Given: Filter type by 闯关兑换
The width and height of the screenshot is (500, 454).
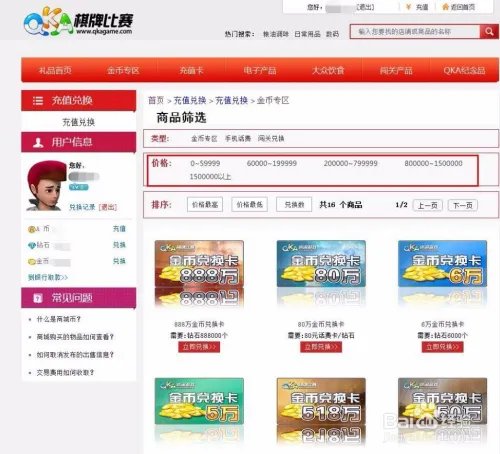Looking at the screenshot, I should pyautogui.click(x=271, y=138).
